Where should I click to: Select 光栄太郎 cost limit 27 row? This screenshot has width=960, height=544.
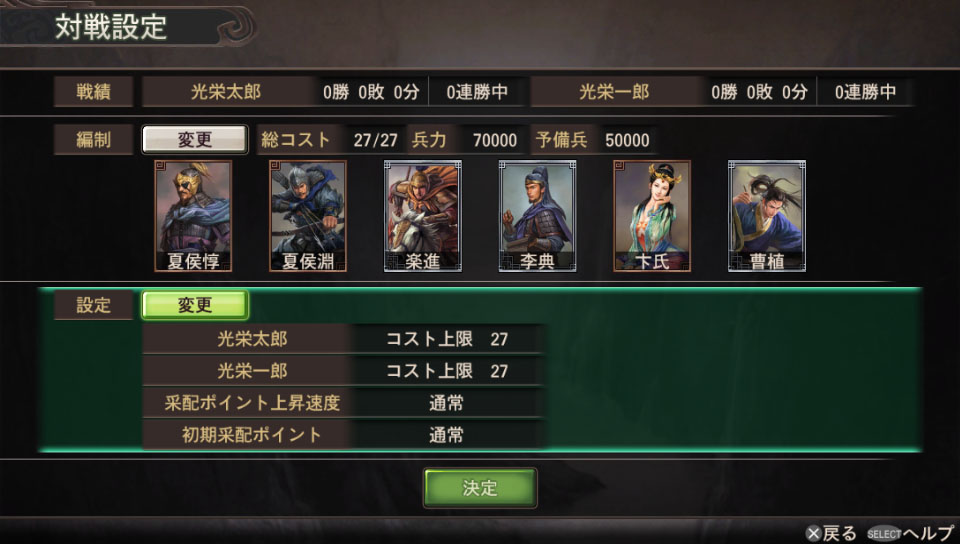343,338
